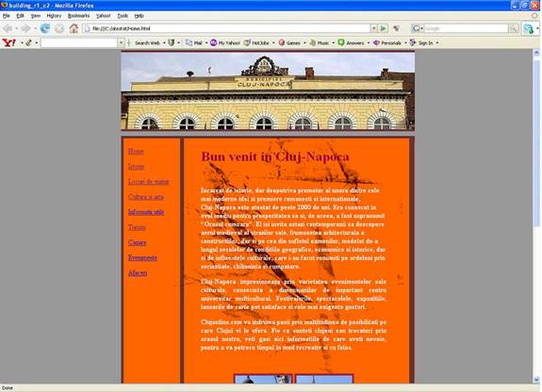Open Yahoo Mail from the toolbar

[194, 42]
